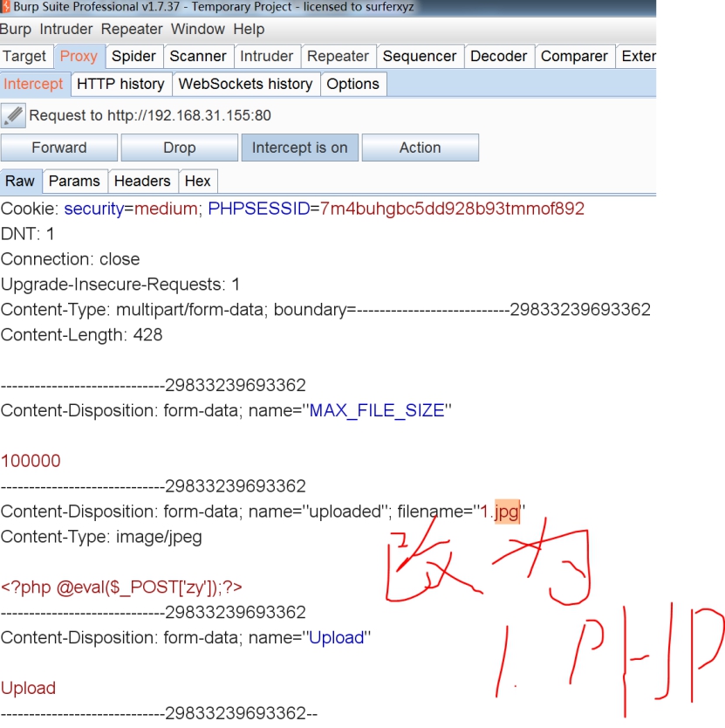
Task: Click the PHP eval payload line
Action: pyautogui.click(x=121, y=587)
